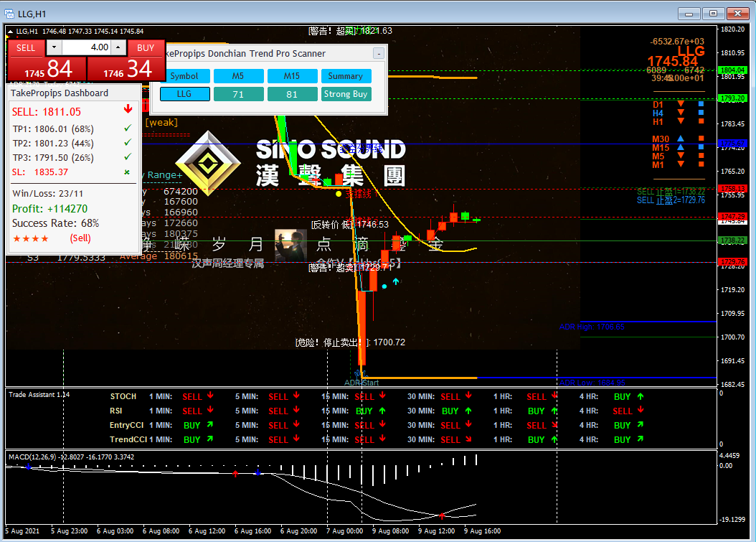Screen dimensions: 756x542
Task: Click the M30 blue up-trend arrow
Action: point(681,139)
